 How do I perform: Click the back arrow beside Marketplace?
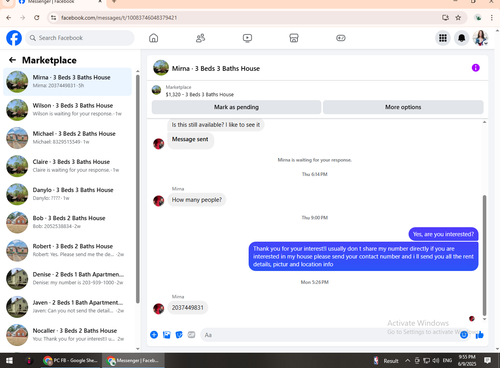12,60
